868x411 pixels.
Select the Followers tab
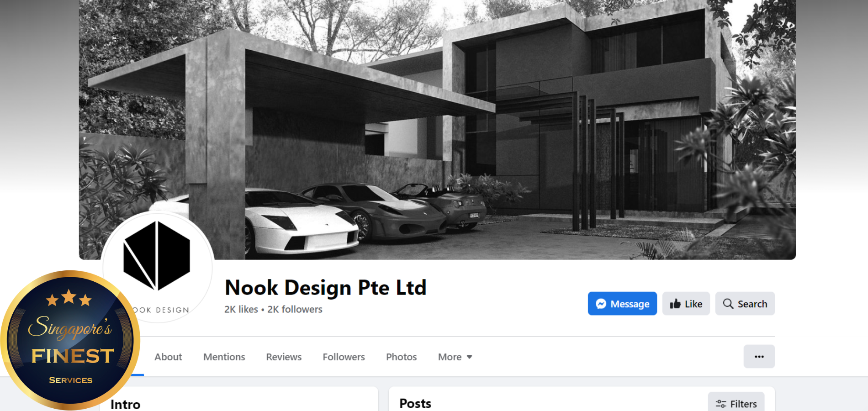coord(344,357)
